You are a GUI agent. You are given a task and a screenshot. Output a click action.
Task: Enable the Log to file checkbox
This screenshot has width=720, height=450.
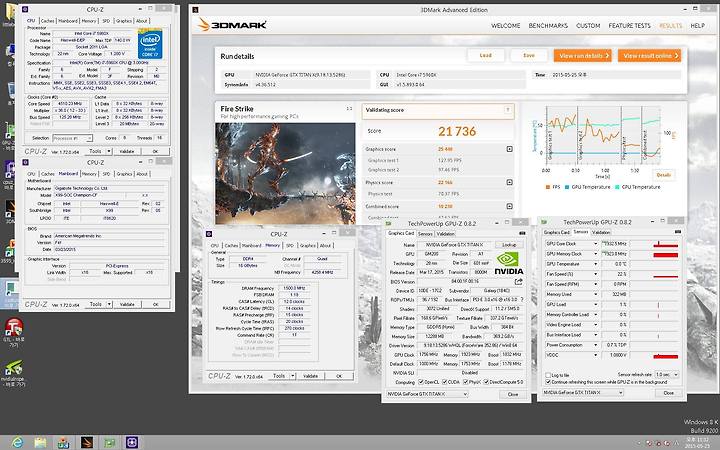coord(548,375)
